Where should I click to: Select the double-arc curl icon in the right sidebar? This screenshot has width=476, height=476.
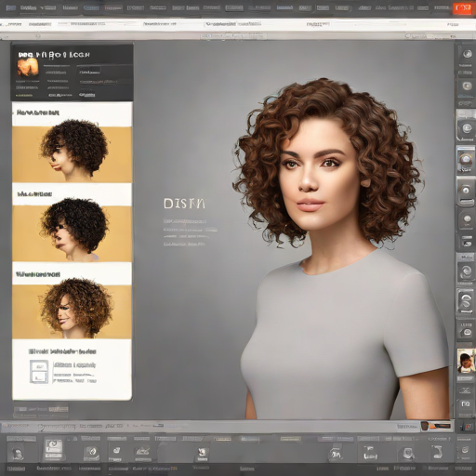[466, 300]
